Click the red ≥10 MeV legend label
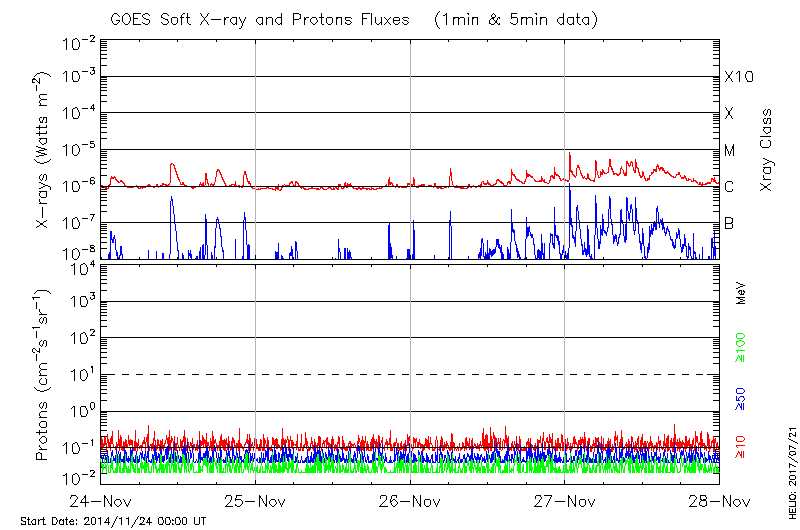Screen dimensions: 800x530 [x=741, y=448]
